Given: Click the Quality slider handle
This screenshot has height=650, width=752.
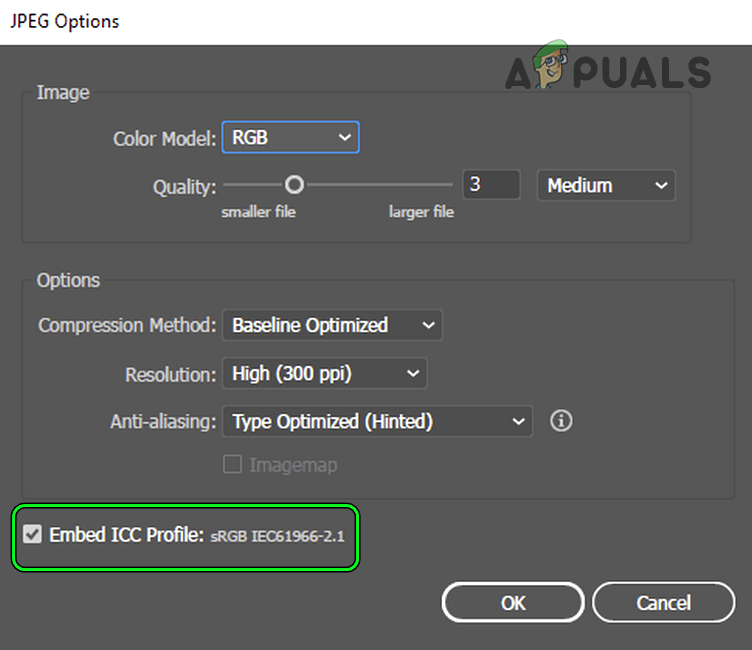Looking at the screenshot, I should [294, 185].
